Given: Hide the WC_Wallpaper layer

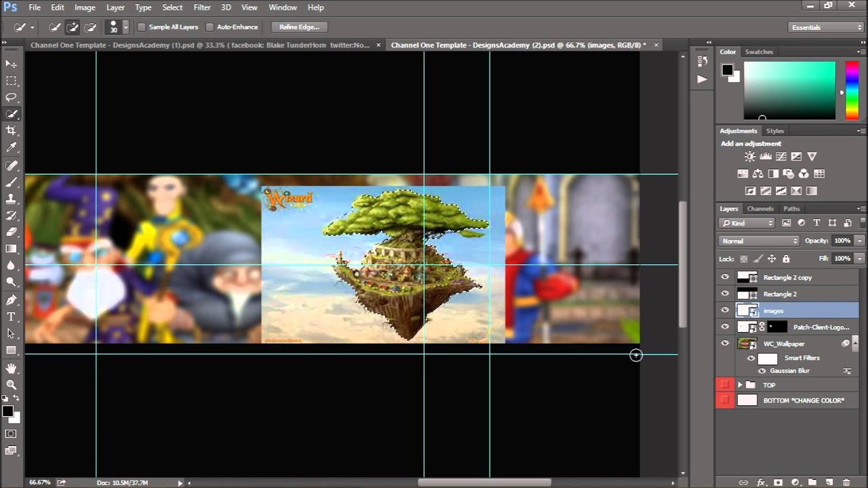Looking at the screenshot, I should tap(725, 344).
